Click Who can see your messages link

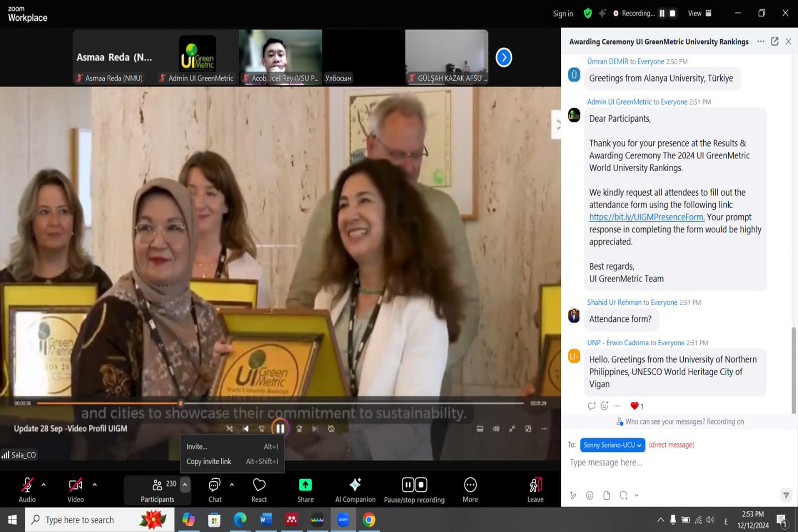point(680,421)
